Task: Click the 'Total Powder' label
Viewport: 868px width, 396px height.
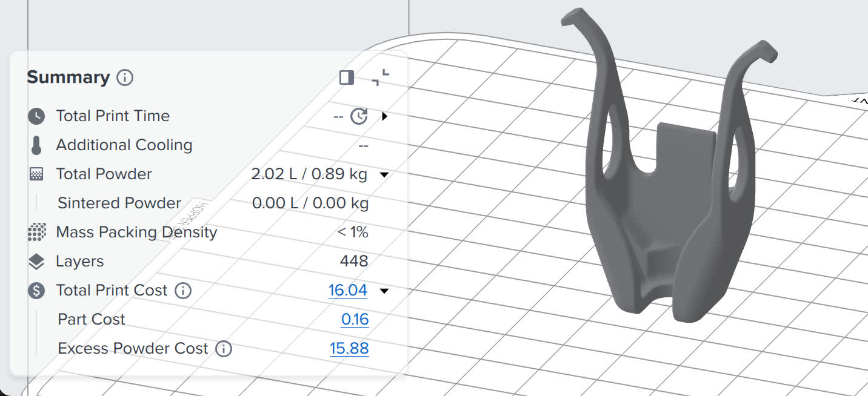Action: pos(104,174)
